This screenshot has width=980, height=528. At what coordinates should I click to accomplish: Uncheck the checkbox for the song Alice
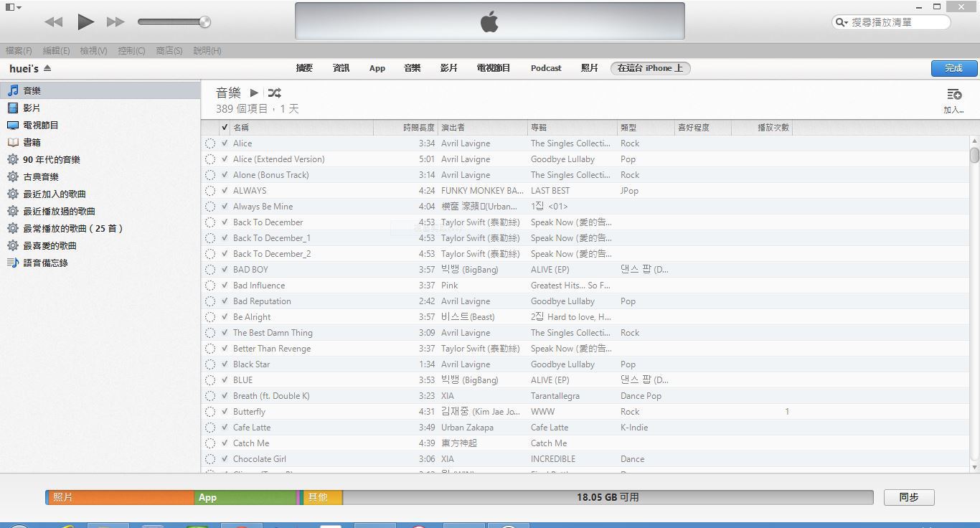click(x=225, y=143)
